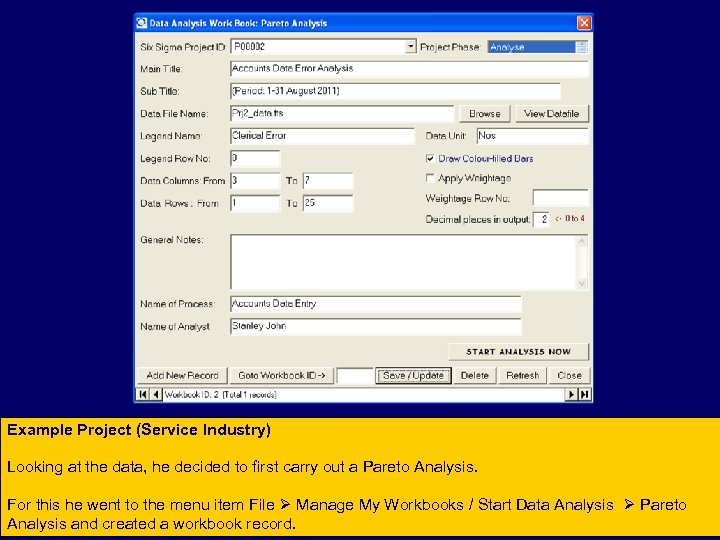Click scroll down arrow in General Notes
This screenshot has width=720, height=540.
[x=582, y=283]
